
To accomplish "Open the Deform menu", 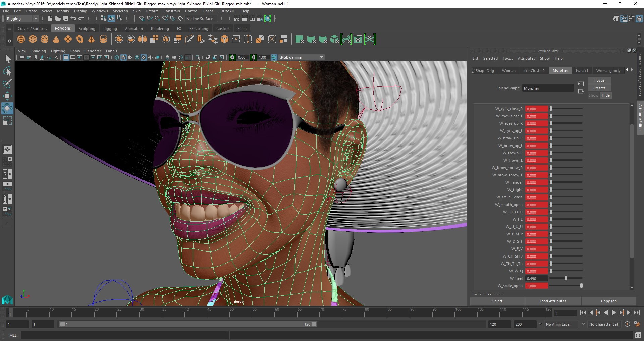I will coord(152,11).
